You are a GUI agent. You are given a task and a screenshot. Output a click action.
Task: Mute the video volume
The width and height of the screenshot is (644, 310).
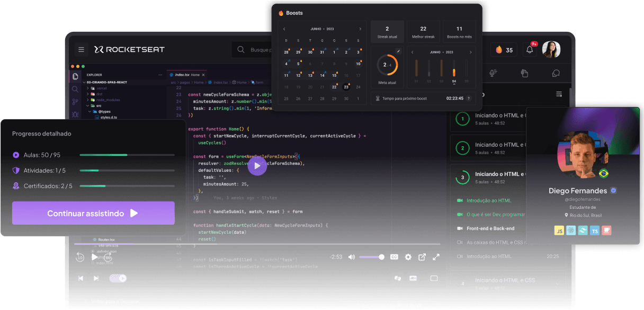[x=351, y=257]
